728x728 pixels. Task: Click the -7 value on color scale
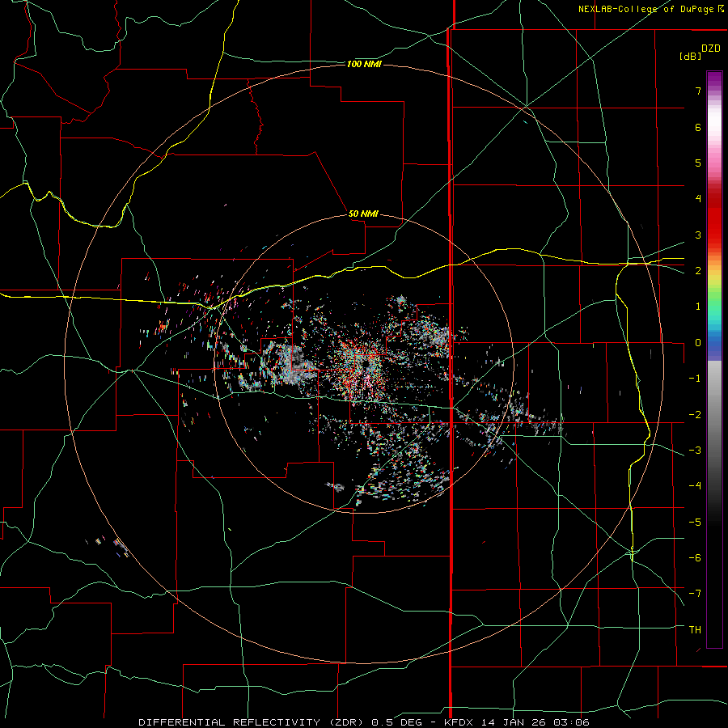(695, 594)
